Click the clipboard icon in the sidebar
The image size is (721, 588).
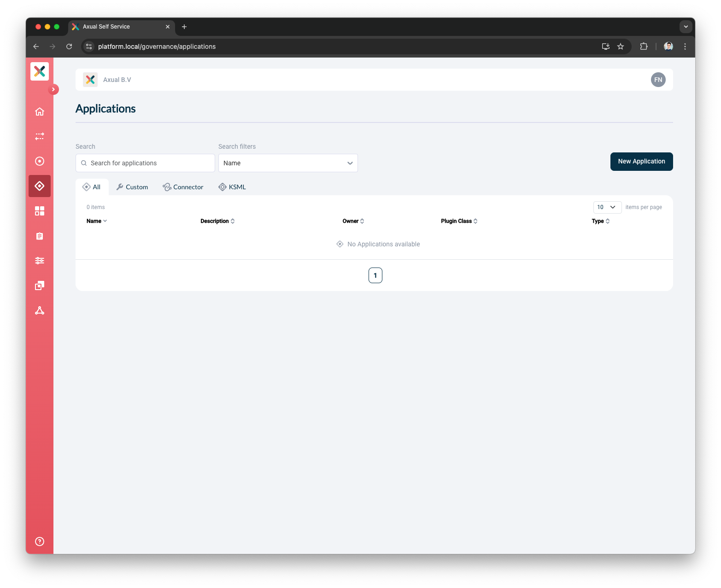40,236
